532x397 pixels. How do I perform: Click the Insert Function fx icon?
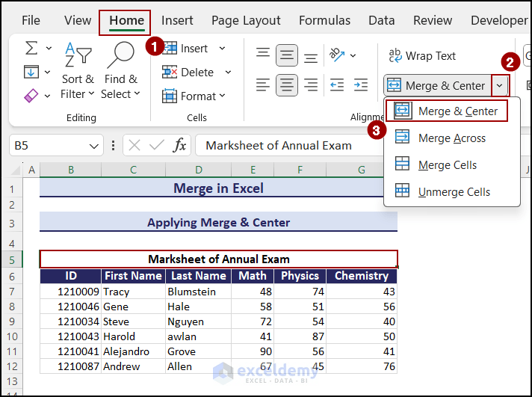coord(179,145)
